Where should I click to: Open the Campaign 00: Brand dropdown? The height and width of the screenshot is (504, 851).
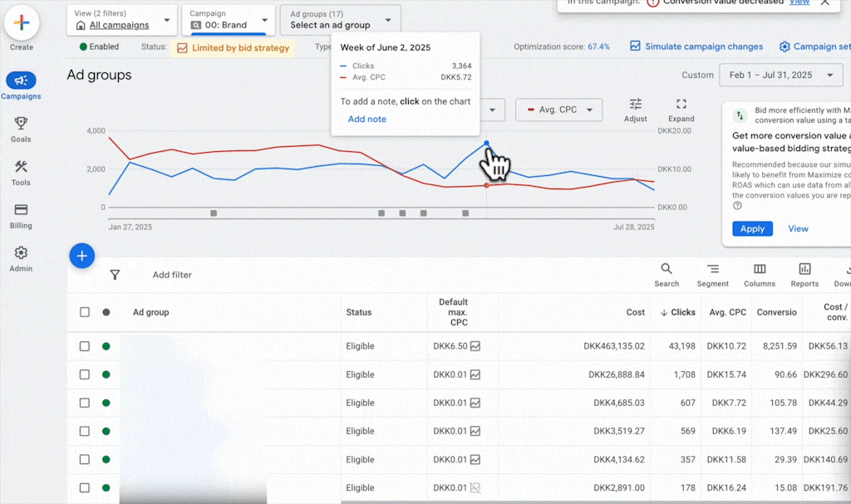coord(229,20)
